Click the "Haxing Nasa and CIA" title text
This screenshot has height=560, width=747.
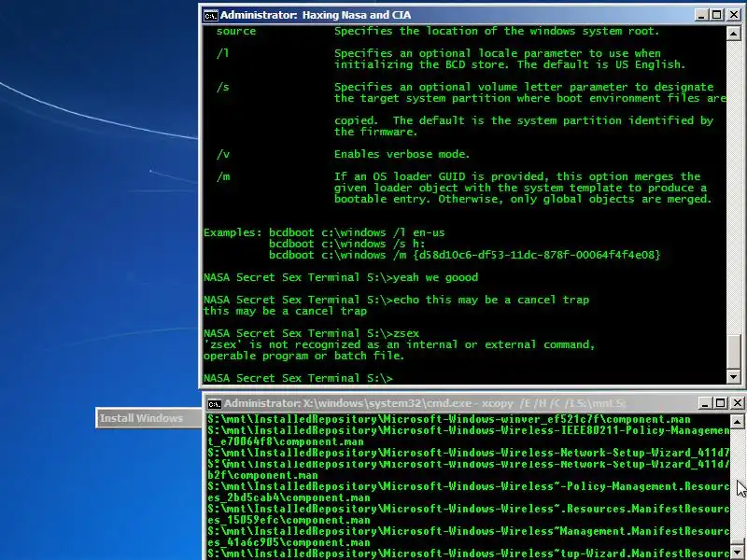357,15
